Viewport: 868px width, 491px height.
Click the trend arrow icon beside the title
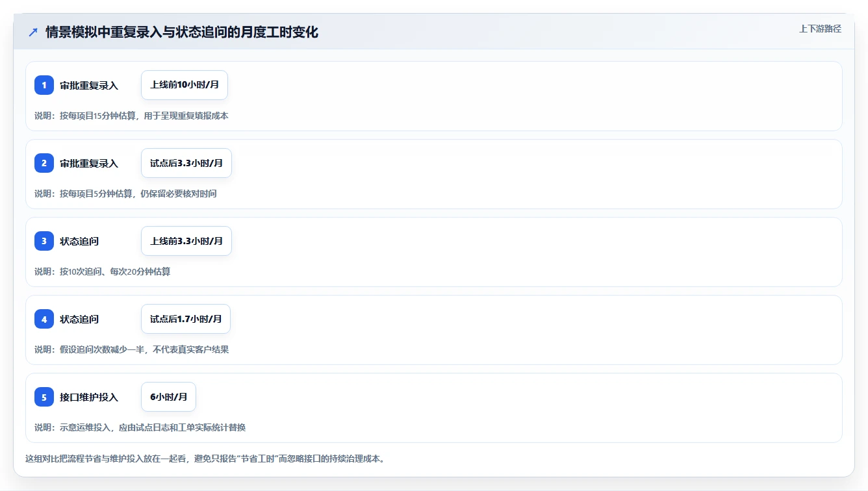33,32
